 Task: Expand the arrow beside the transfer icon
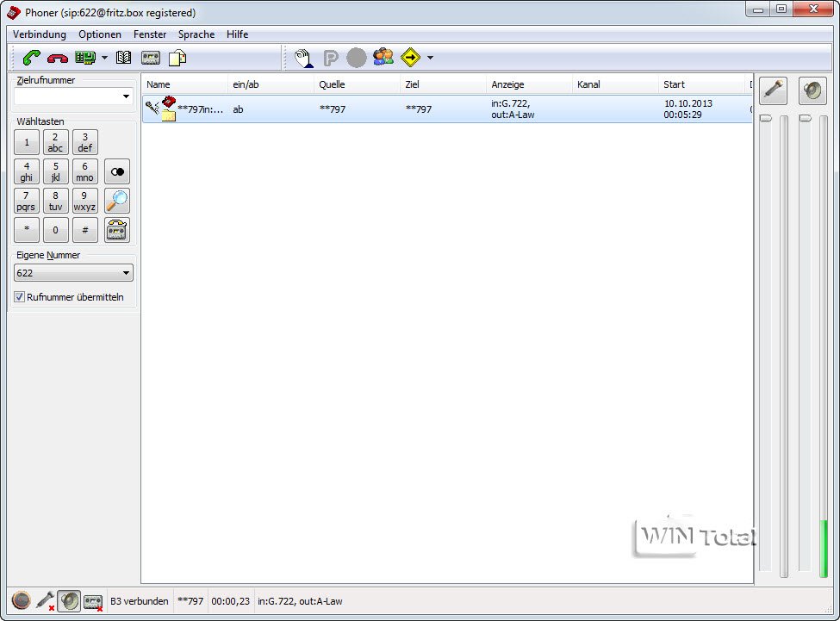pos(430,58)
